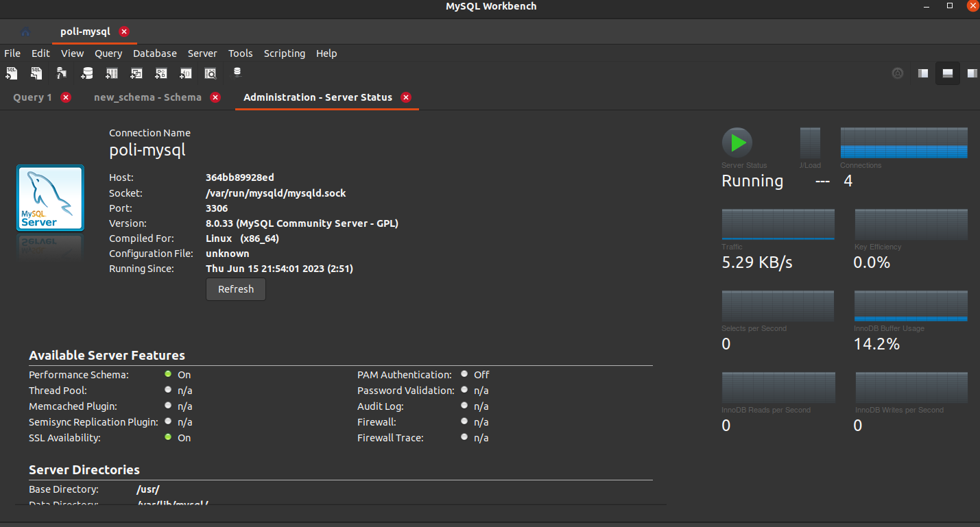Viewport: 980px width, 527px height.
Task: Click Semisync Replication Plugin status dot
Action: 168,421
